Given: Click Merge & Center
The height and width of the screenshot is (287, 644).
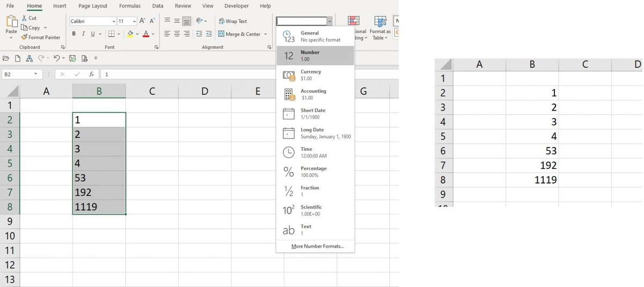Looking at the screenshot, I should pyautogui.click(x=239, y=34).
